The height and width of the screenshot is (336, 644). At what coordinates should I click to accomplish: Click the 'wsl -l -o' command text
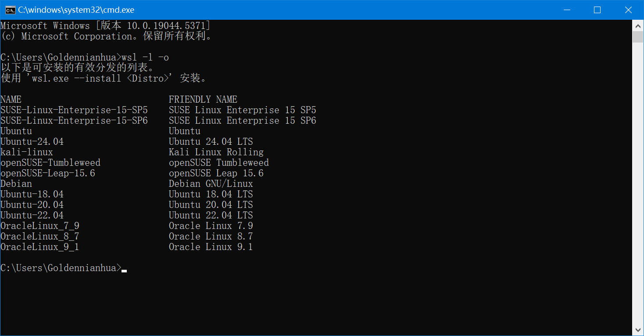point(145,57)
